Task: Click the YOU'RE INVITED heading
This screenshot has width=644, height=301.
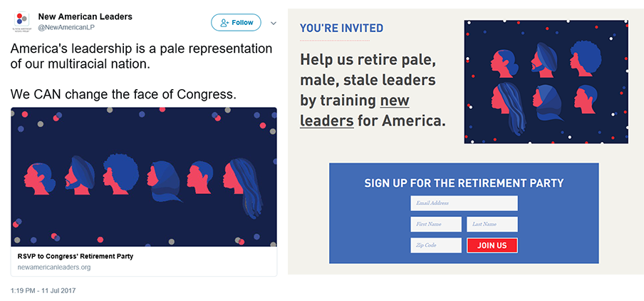Action: [341, 29]
